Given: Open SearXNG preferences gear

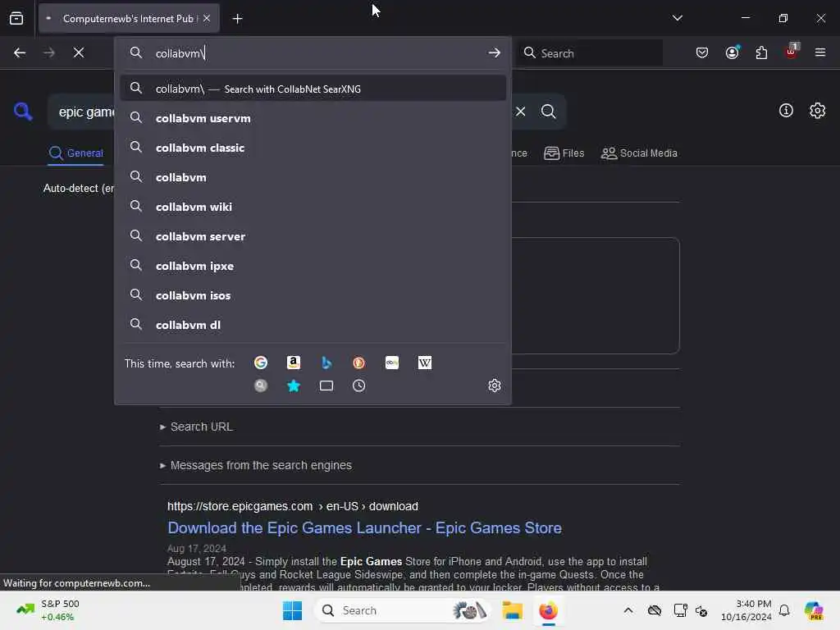Looking at the screenshot, I should (x=817, y=111).
